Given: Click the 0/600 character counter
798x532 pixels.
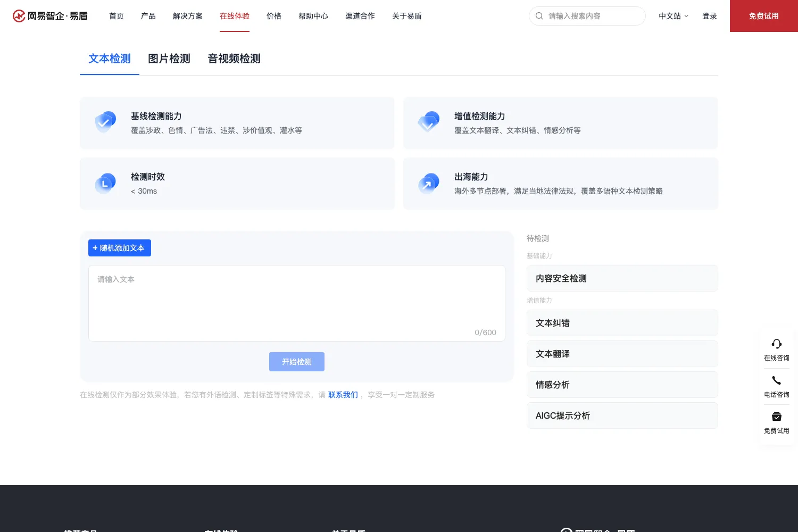Looking at the screenshot, I should pos(485,332).
